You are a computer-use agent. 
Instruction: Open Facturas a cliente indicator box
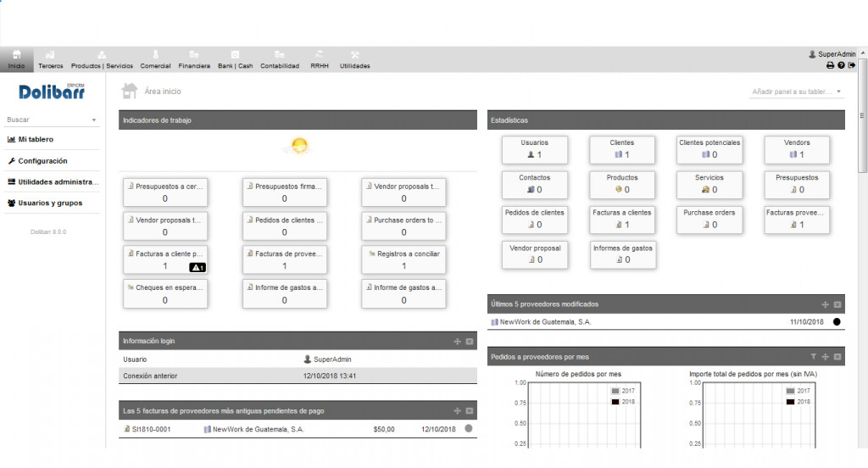[x=165, y=260]
